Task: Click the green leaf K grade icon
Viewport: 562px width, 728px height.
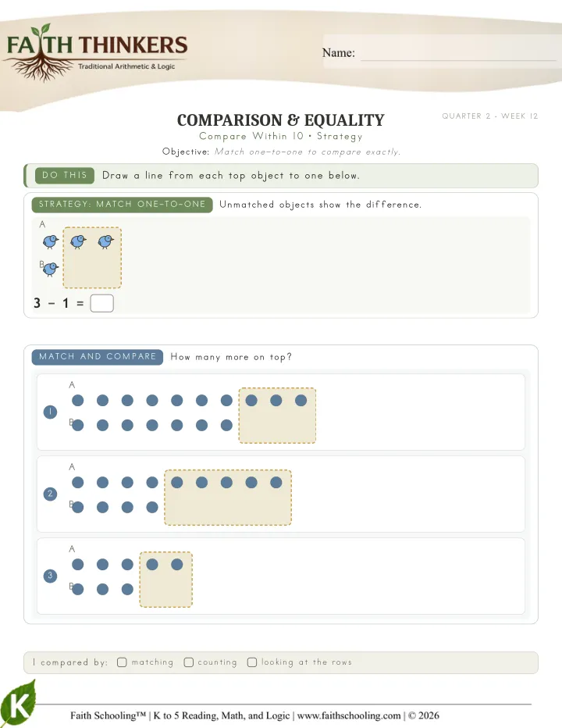Action: tap(18, 703)
